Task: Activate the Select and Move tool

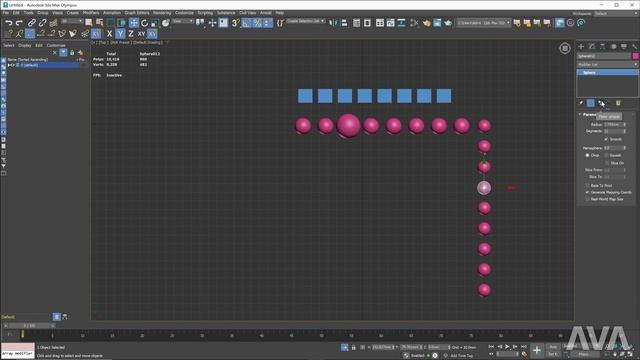Action: (x=134, y=23)
